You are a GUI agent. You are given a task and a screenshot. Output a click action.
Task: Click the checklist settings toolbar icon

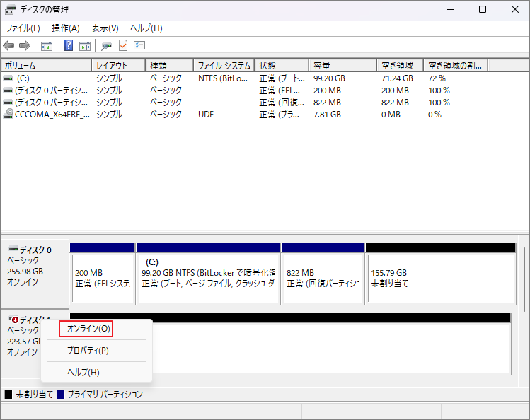139,45
